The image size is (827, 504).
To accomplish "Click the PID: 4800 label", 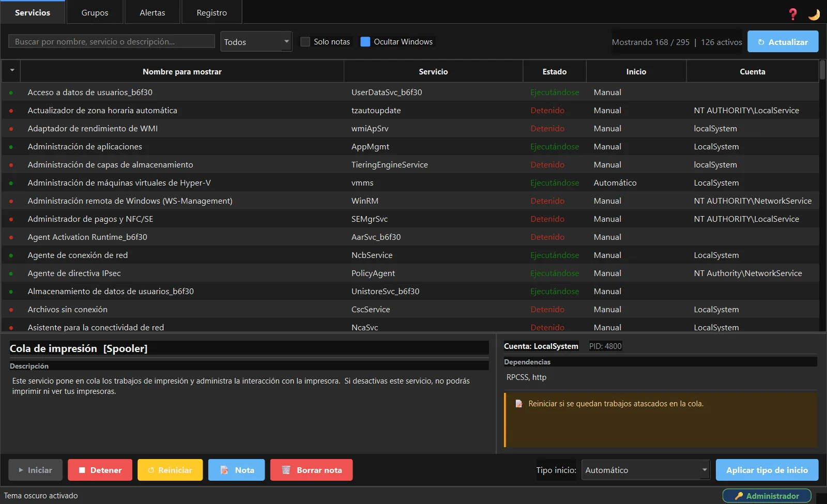I will click(605, 346).
